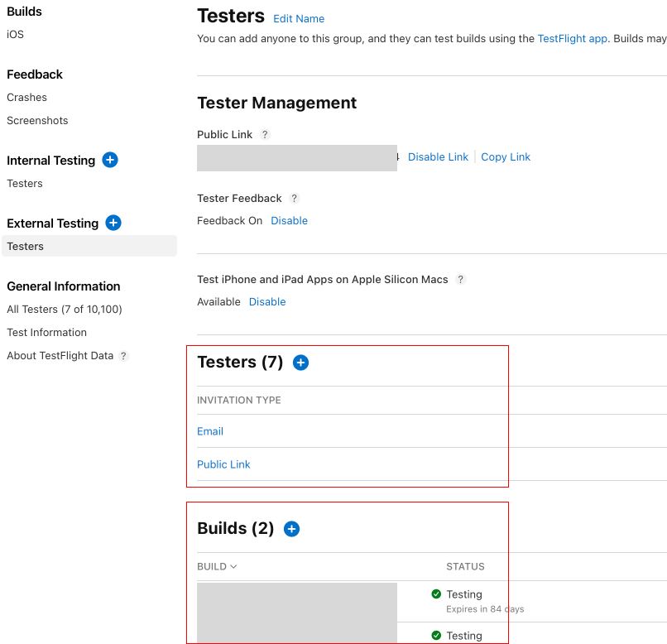Open Crashes feedback section
The width and height of the screenshot is (667, 644).
tap(26, 98)
